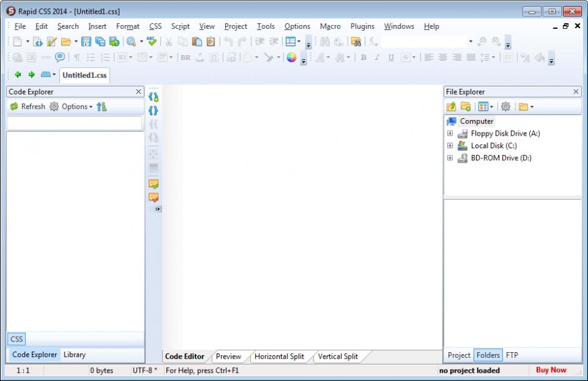Click the Paste clipboard icon
The image size is (588, 381).
(197, 41)
